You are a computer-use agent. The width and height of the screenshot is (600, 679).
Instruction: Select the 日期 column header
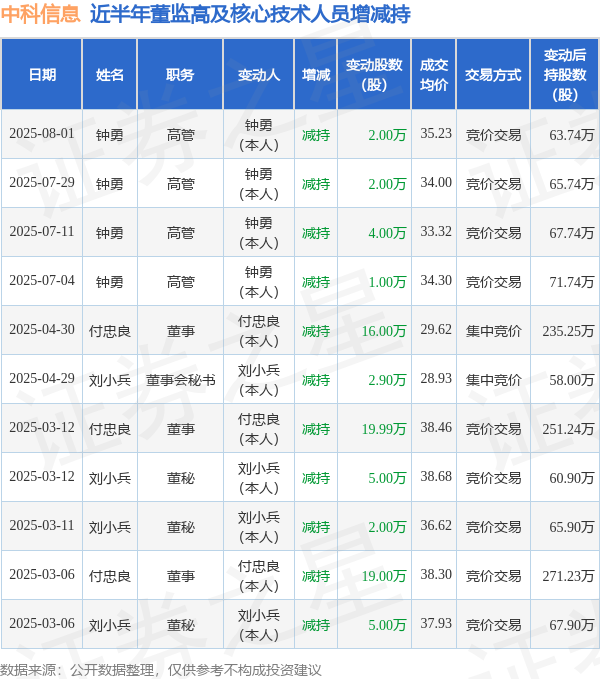tap(42, 75)
